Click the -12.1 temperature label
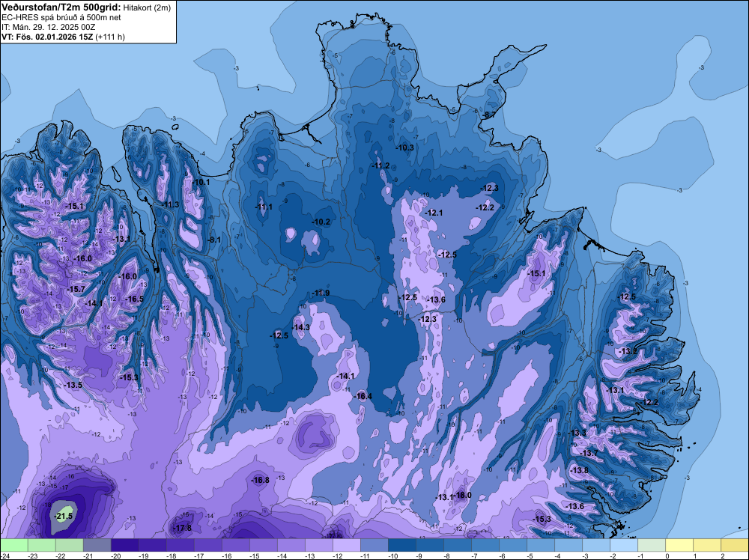 (434, 213)
